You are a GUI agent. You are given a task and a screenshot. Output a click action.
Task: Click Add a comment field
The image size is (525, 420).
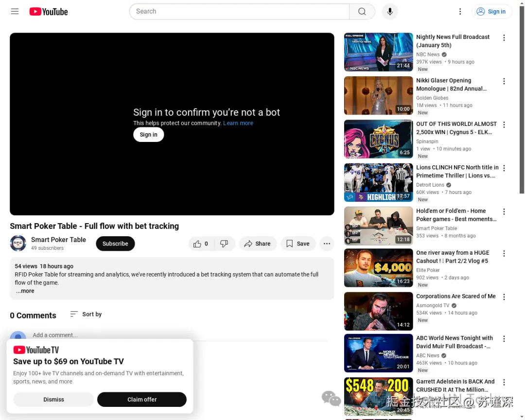pos(55,335)
